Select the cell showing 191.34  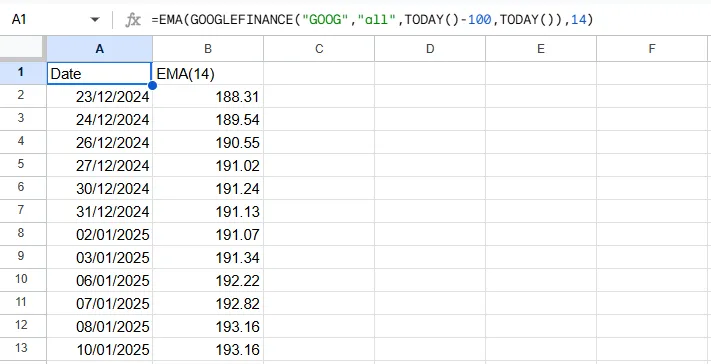click(x=208, y=257)
